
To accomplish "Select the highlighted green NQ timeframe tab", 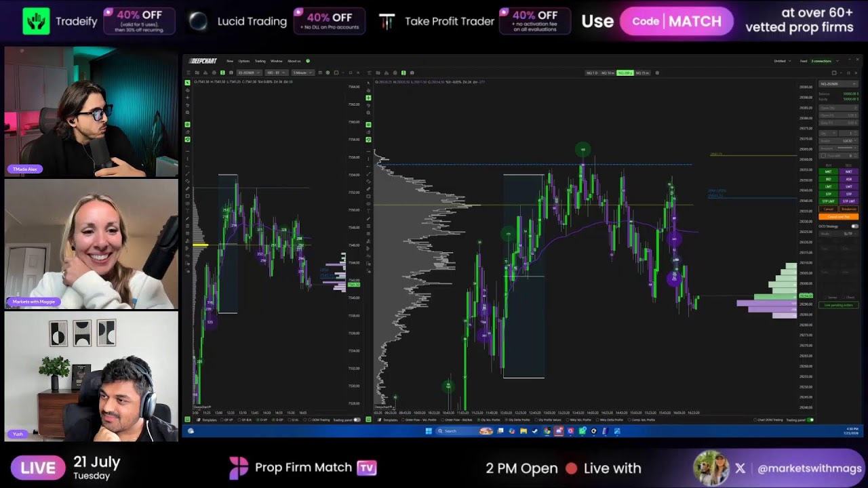I will click(x=625, y=73).
